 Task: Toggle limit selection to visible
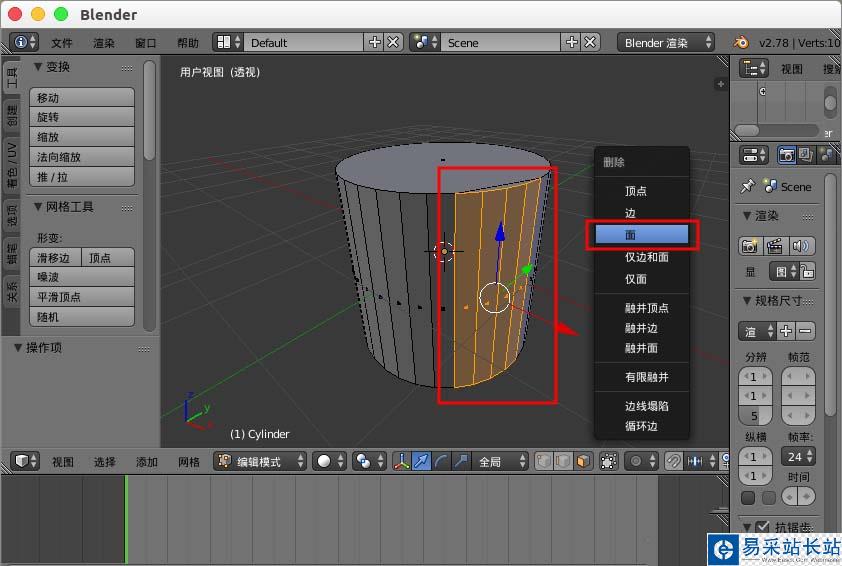[x=608, y=461]
